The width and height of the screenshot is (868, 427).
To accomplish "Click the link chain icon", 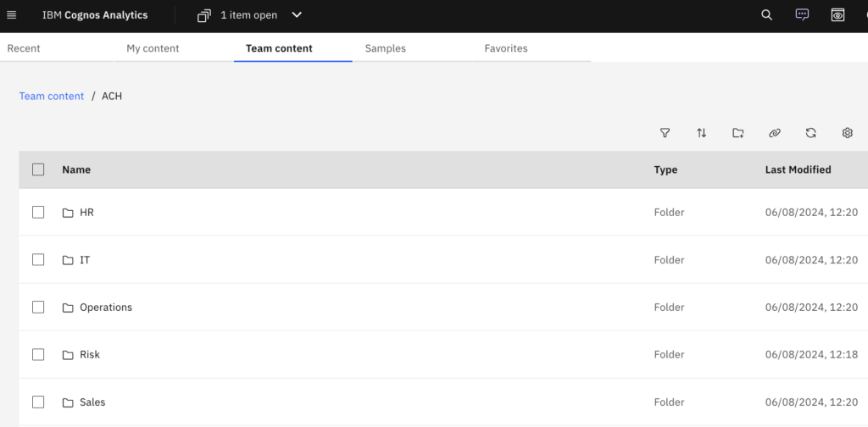I will tap(775, 133).
